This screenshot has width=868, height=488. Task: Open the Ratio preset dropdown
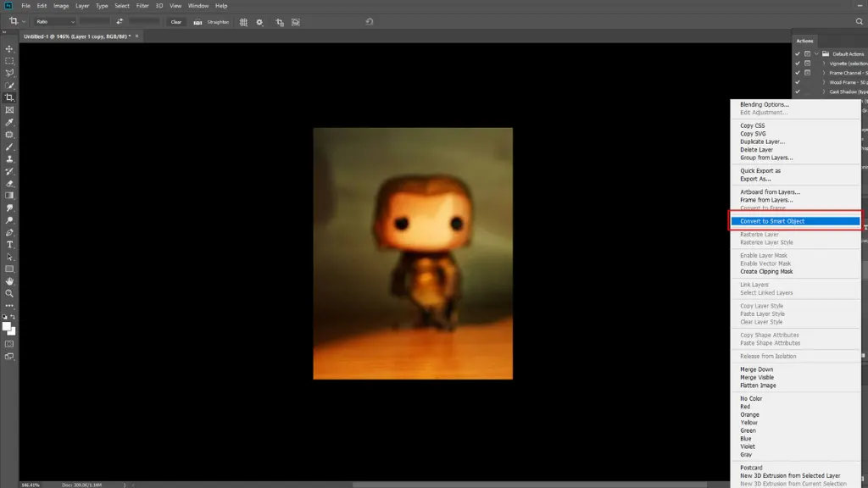[55, 21]
